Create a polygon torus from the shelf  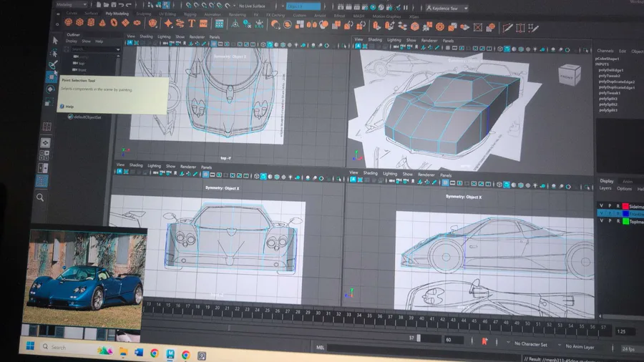point(114,23)
